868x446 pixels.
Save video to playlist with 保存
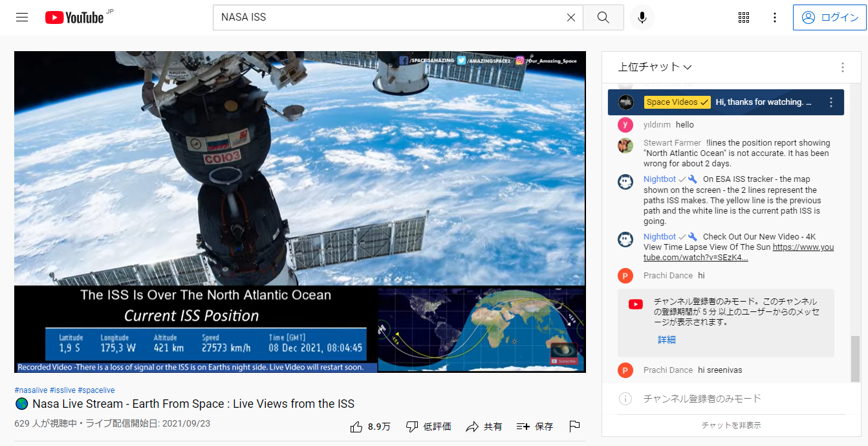(x=535, y=427)
